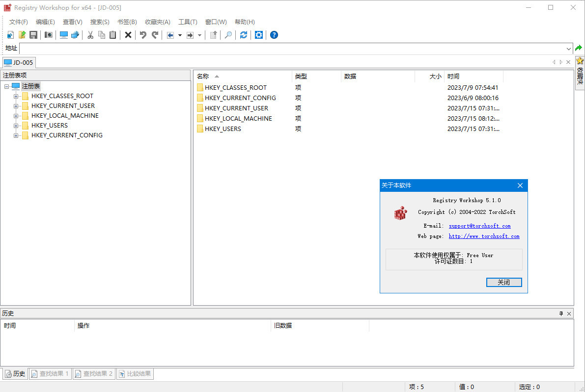The height and width of the screenshot is (392, 585).
Task: Open the 文件(F) menu
Action: click(18, 22)
